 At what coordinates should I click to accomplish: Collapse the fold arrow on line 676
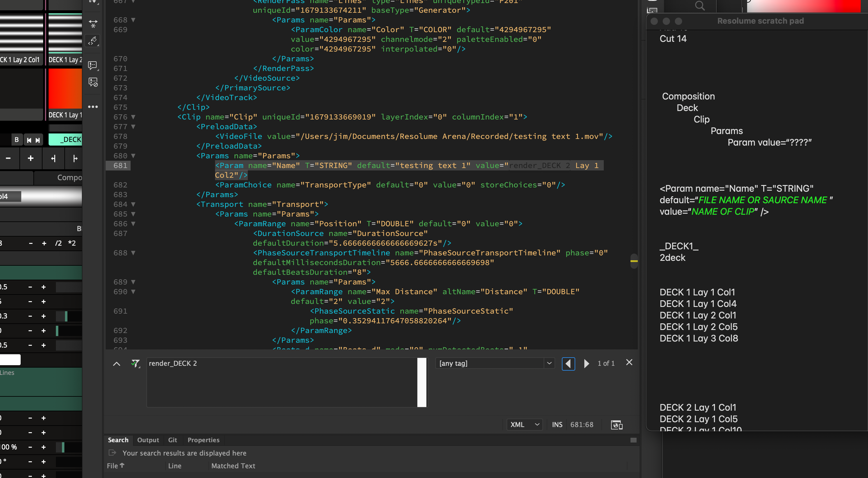(x=133, y=117)
